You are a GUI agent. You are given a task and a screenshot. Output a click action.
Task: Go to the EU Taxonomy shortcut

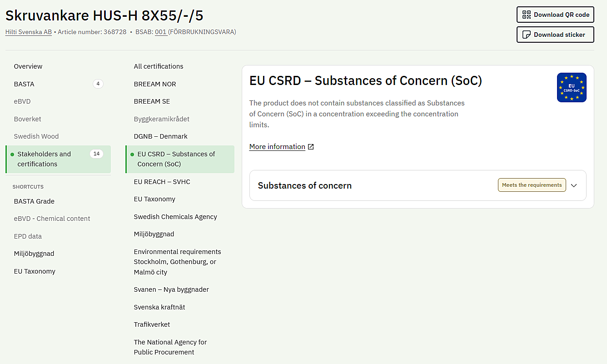point(35,271)
